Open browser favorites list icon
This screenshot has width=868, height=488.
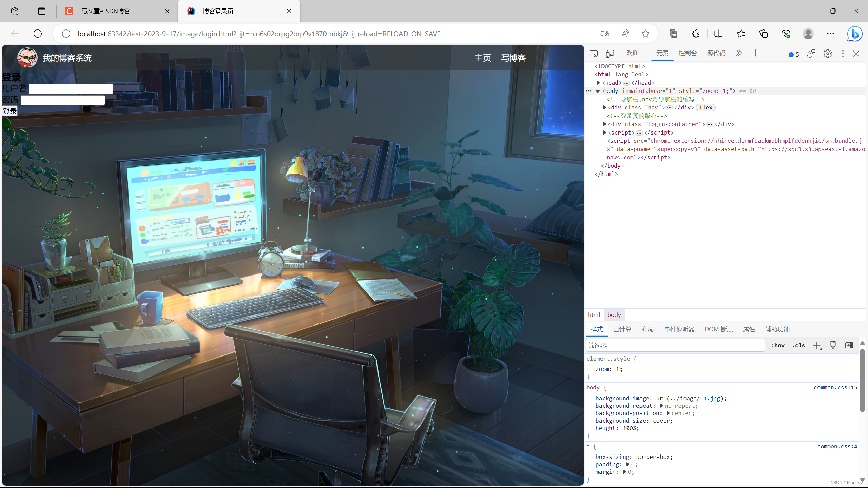[741, 34]
